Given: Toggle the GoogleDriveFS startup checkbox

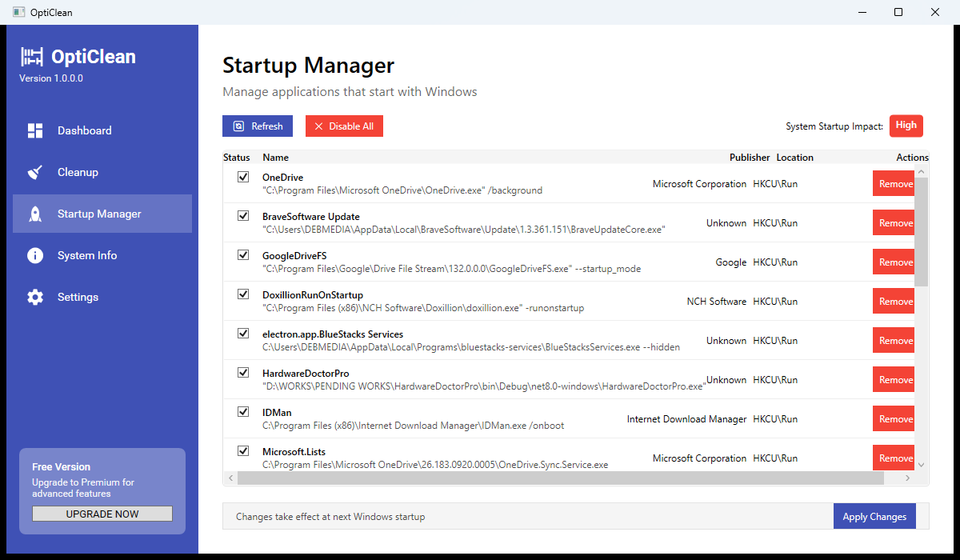Looking at the screenshot, I should pos(243,255).
